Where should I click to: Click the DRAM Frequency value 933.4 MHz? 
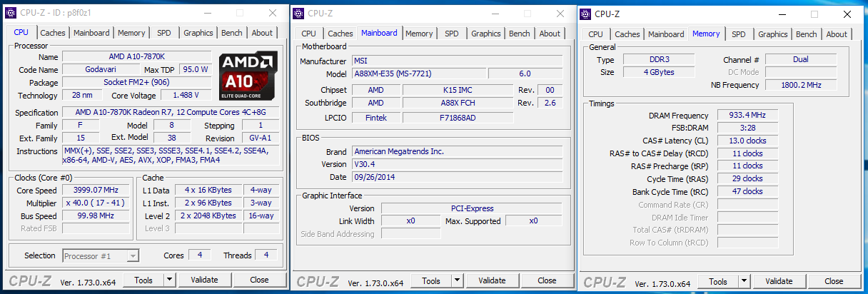(747, 116)
